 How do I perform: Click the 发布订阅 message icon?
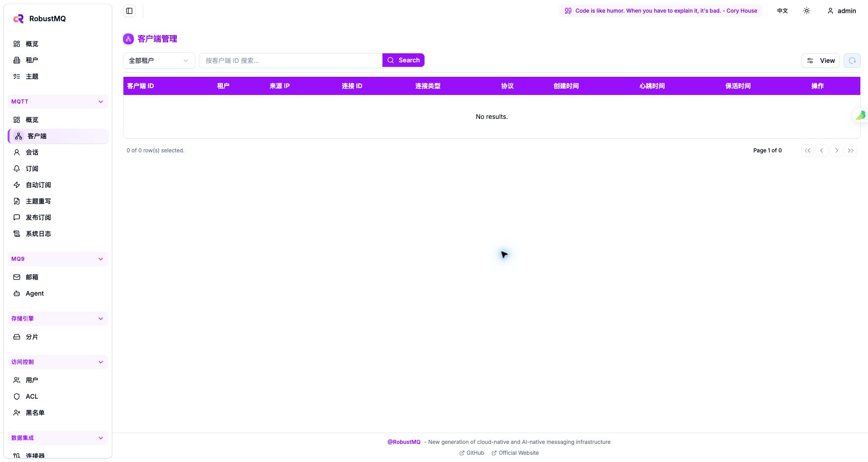[x=17, y=217]
